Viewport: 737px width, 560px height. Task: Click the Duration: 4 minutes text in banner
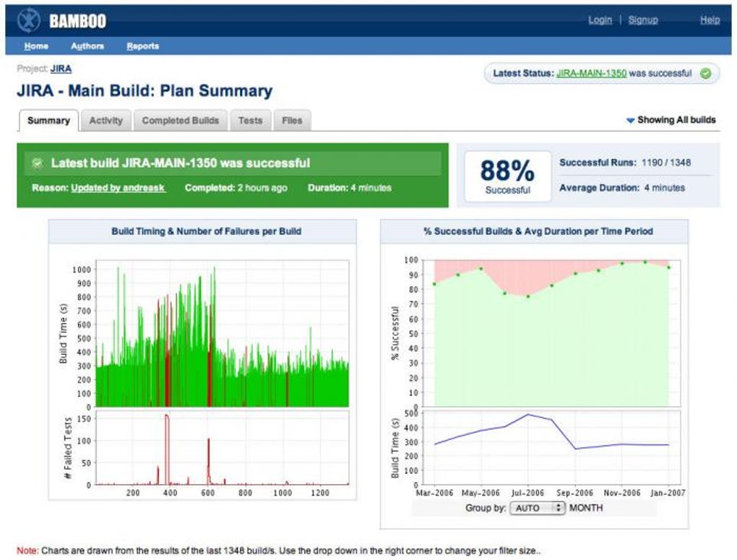point(350,188)
